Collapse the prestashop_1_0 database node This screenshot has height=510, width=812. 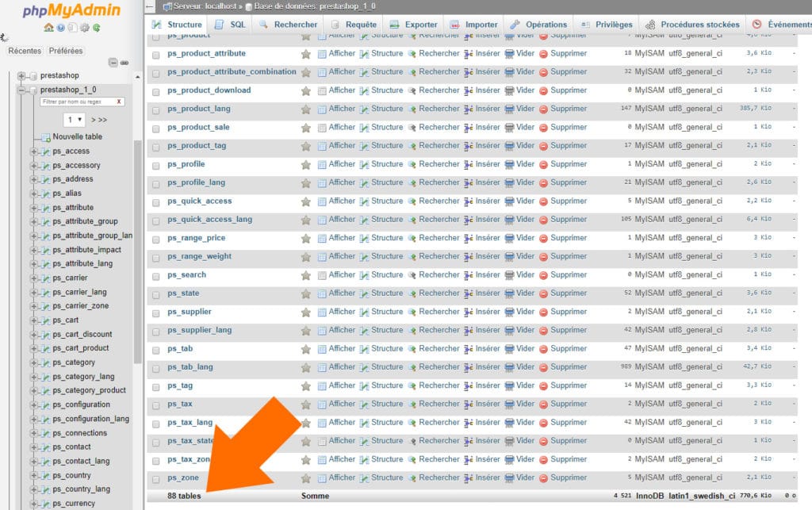[x=21, y=90]
